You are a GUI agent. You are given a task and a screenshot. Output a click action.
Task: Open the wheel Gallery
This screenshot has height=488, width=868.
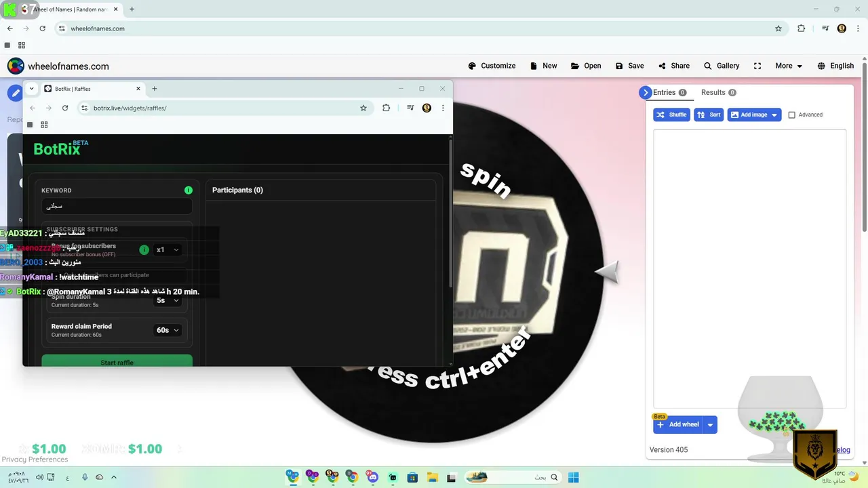click(722, 66)
